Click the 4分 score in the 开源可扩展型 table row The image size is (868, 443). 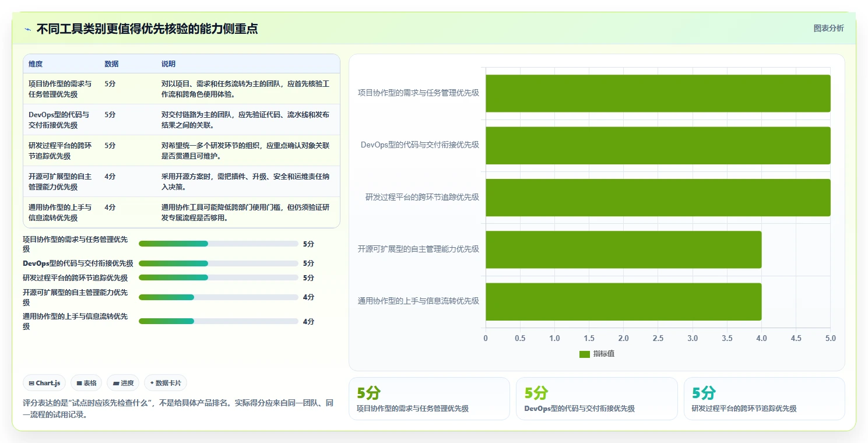tap(110, 177)
